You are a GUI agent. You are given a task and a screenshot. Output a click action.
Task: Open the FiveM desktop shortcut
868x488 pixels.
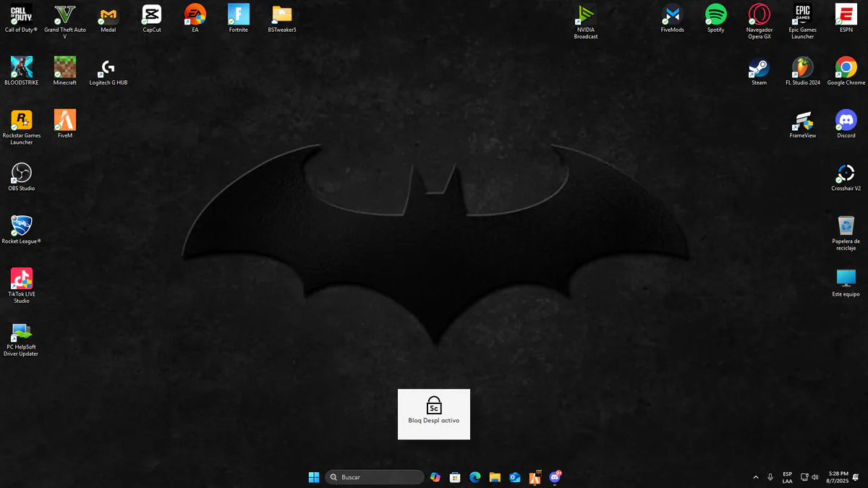[65, 124]
